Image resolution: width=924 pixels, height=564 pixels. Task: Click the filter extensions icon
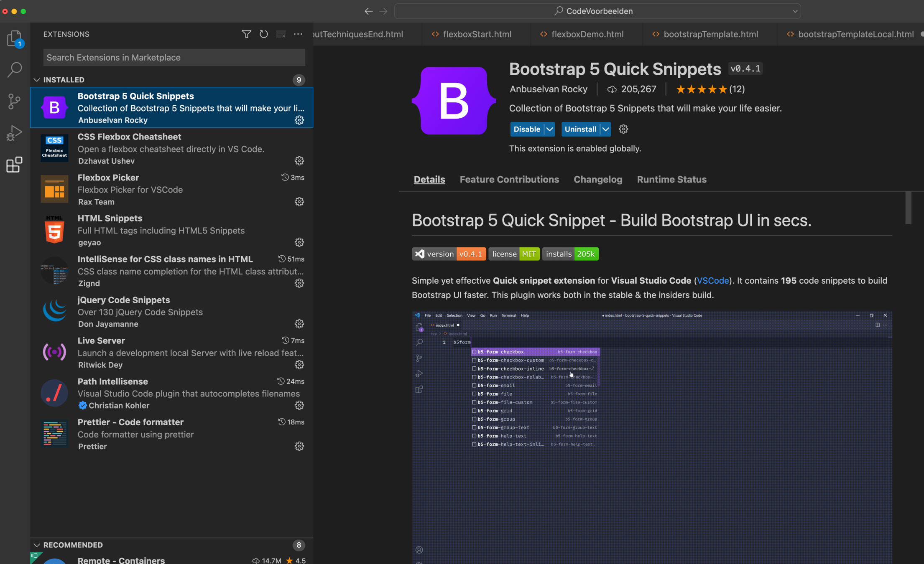click(246, 34)
